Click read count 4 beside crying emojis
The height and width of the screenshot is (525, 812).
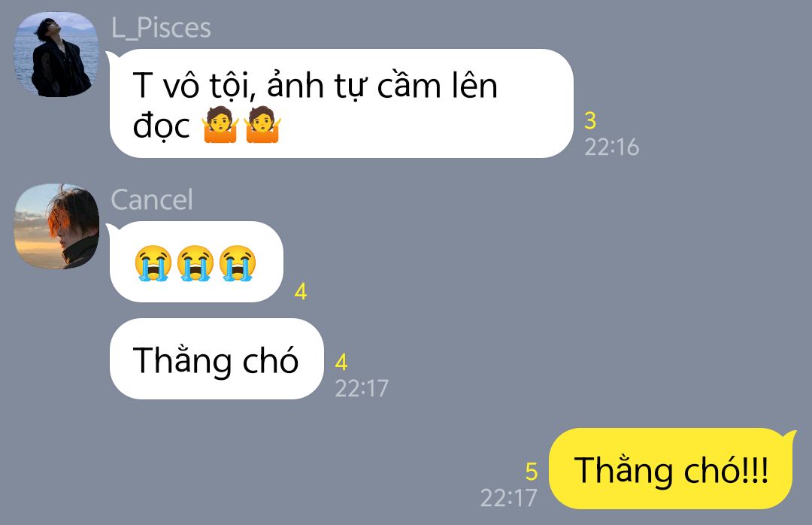[301, 292]
